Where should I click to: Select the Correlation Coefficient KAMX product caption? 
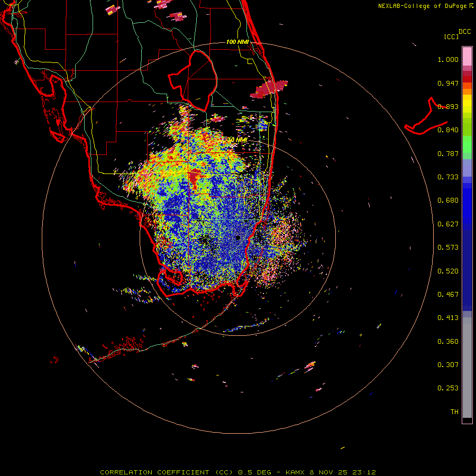(238, 472)
